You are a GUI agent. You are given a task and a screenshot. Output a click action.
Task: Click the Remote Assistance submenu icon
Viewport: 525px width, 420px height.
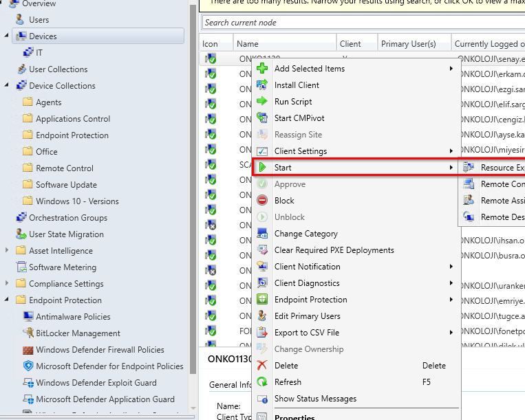point(469,200)
